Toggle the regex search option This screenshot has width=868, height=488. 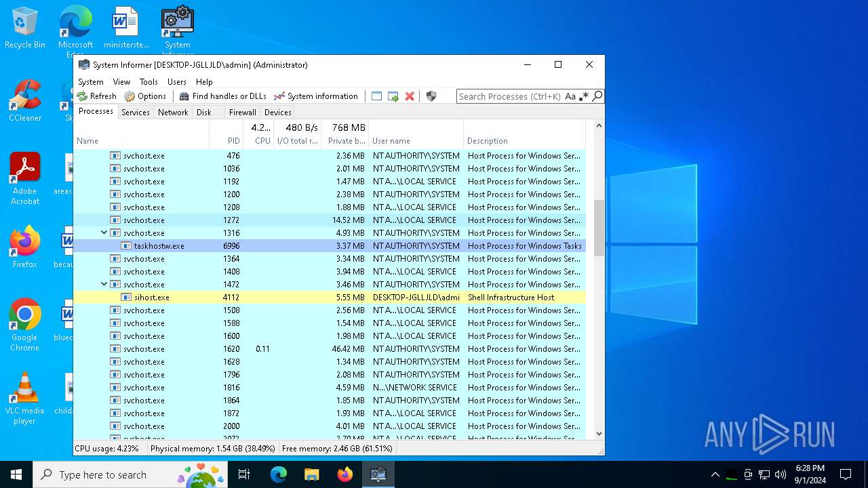click(x=584, y=96)
